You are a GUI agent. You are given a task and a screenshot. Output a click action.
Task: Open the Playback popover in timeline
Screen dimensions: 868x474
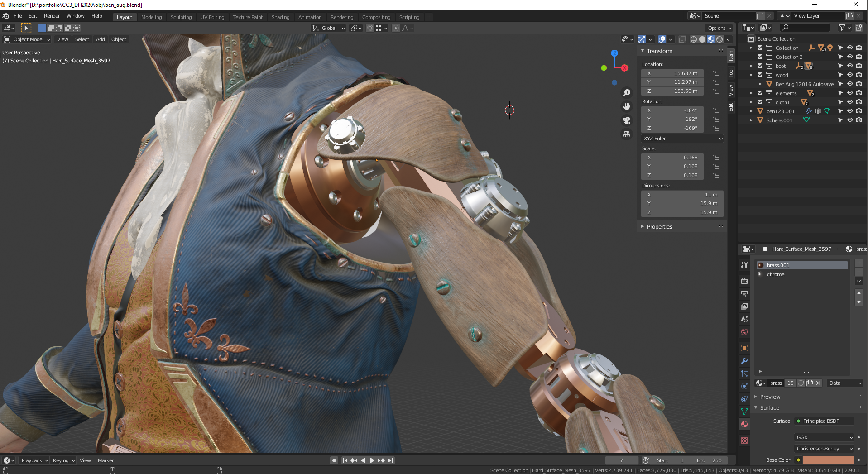[x=34, y=460]
